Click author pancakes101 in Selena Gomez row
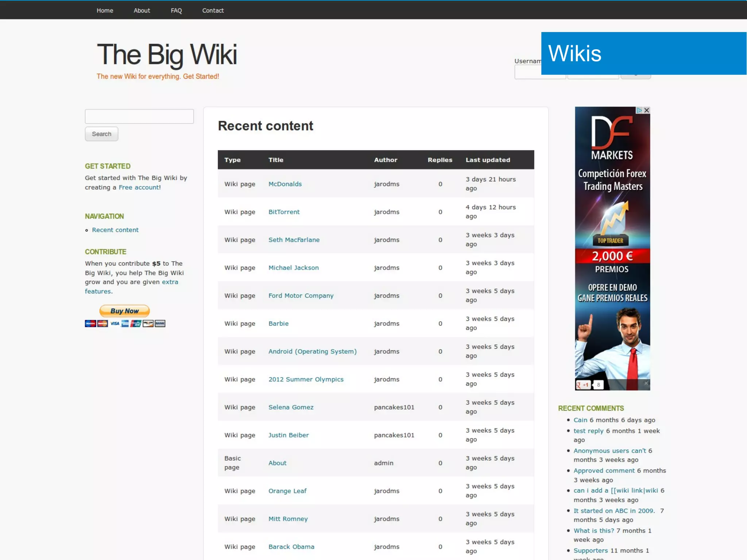Screen dimensions: 747x560 [x=394, y=407]
